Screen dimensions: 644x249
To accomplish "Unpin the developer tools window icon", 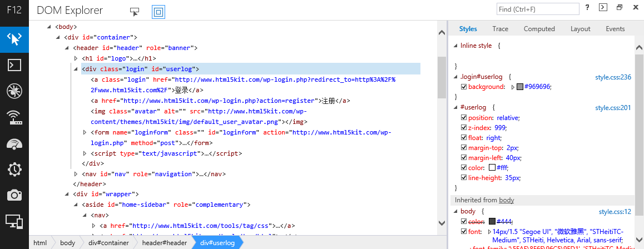I will pos(620,7).
